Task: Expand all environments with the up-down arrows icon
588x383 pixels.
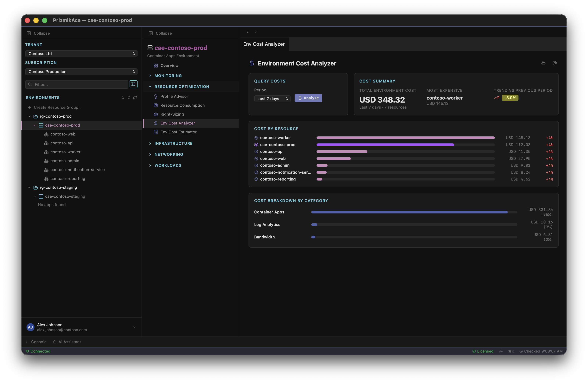Action: 123,98
